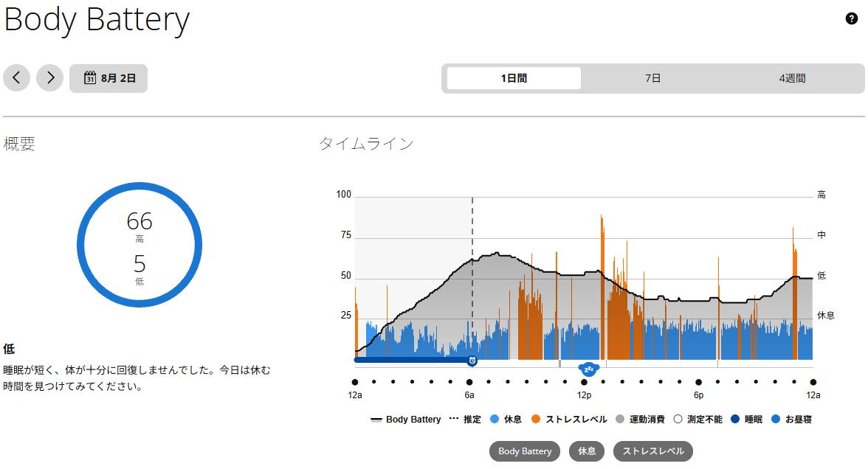This screenshot has width=868, height=469.
Task: Go to previous day arrow
Action: pyautogui.click(x=16, y=78)
